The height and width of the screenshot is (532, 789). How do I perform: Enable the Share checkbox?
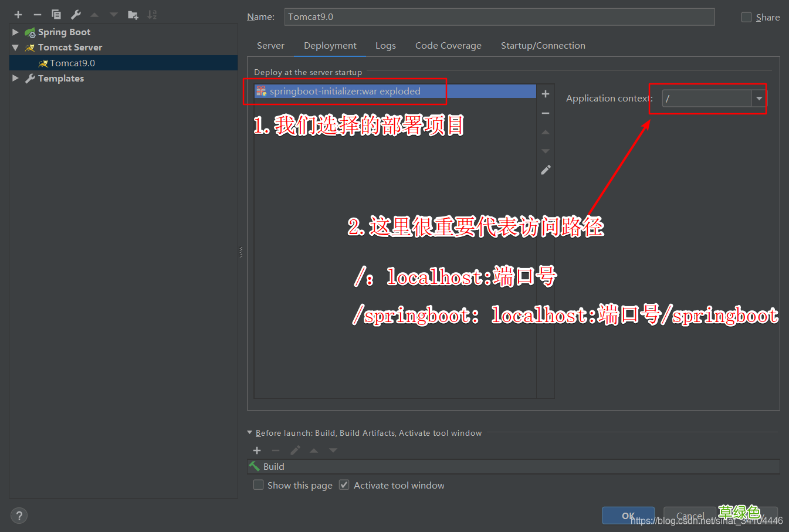746,17
